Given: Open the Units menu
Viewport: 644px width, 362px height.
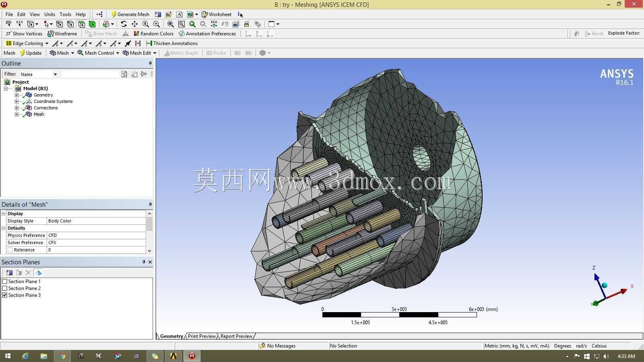Looking at the screenshot, I should 50,14.
